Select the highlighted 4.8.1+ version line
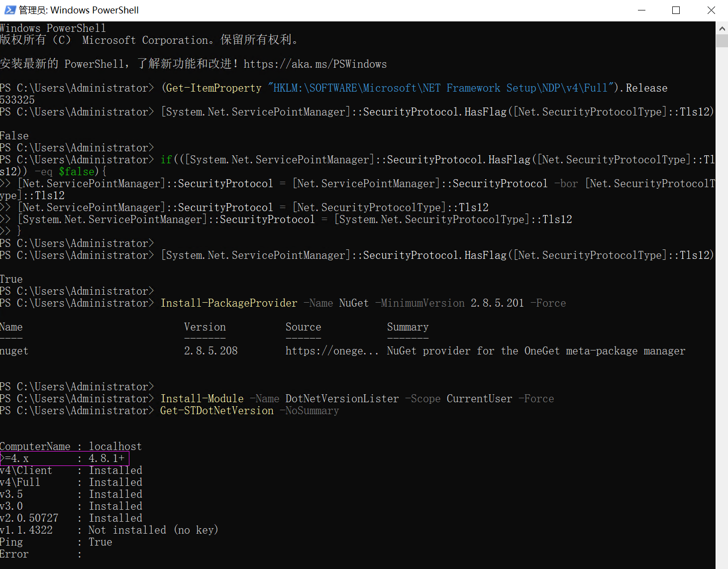The image size is (728, 569). click(65, 458)
